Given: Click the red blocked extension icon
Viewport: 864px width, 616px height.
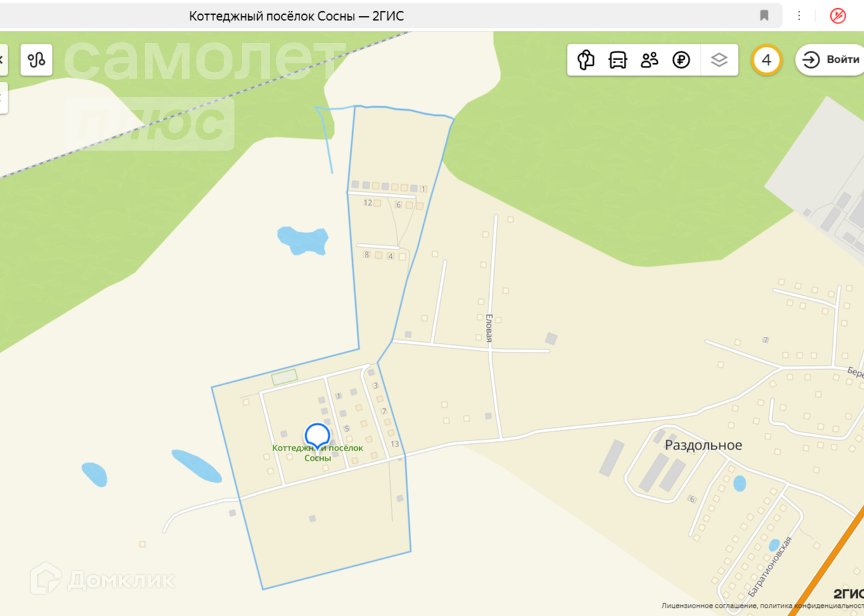Looking at the screenshot, I should click(838, 16).
